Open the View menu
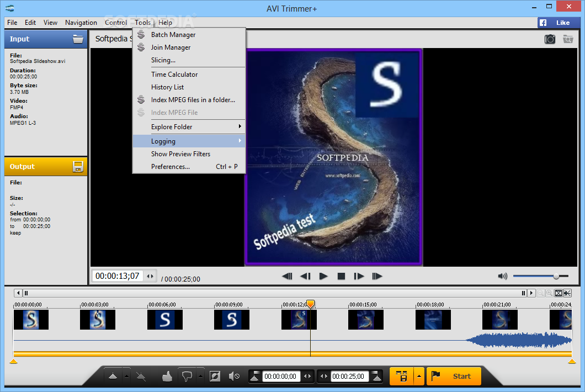 [50, 23]
